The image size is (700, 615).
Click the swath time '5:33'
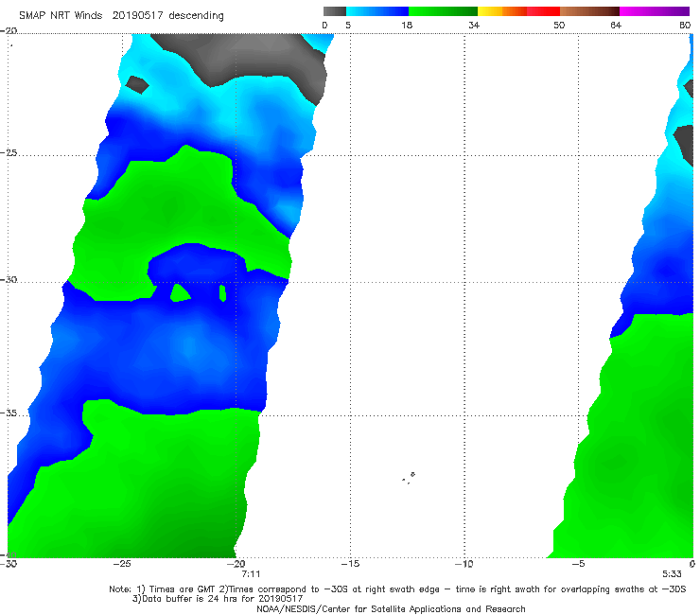(x=672, y=574)
